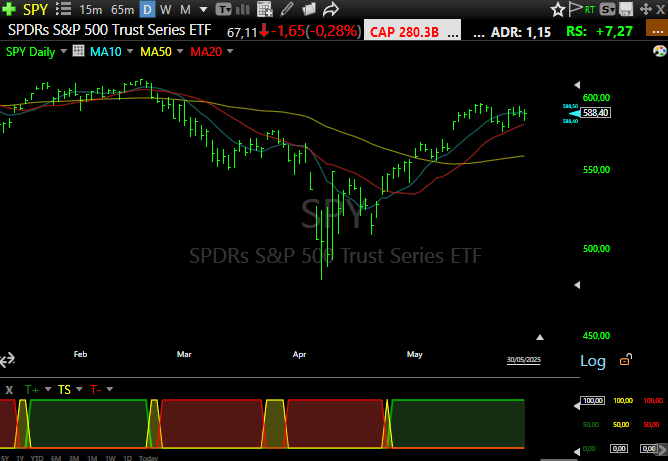Click the RS: +7,27 value
The image size is (668, 461).
click(x=599, y=31)
